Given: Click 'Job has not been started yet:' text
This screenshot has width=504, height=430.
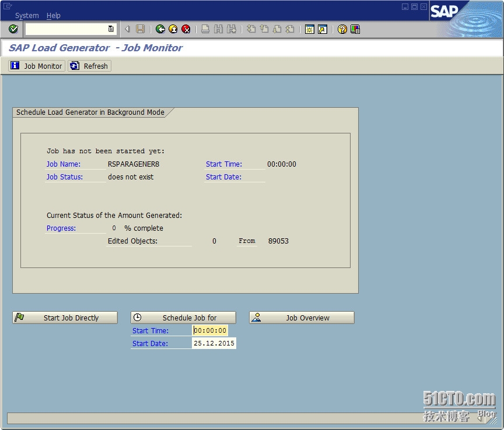Looking at the screenshot, I should pos(106,151).
